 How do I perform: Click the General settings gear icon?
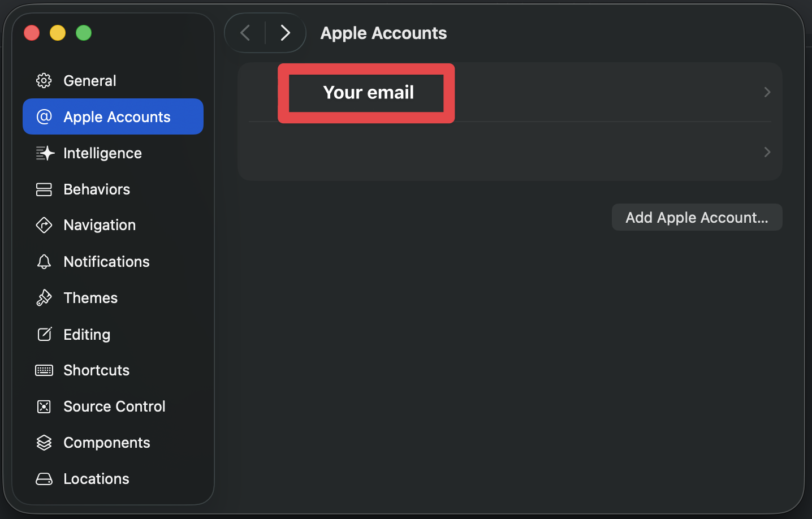click(44, 80)
